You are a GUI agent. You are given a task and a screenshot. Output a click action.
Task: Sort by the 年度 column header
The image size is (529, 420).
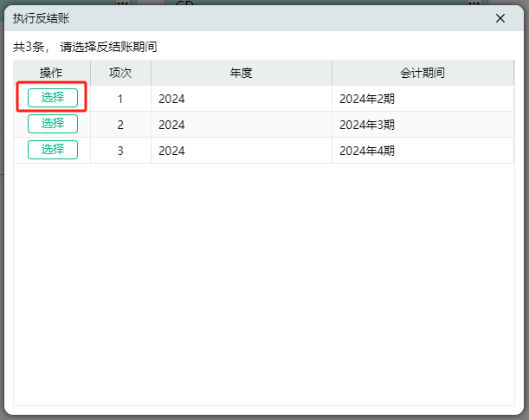[241, 73]
